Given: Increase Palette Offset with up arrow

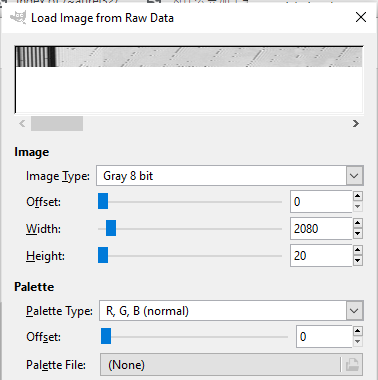Looking at the screenshot, I should pos(358,331).
